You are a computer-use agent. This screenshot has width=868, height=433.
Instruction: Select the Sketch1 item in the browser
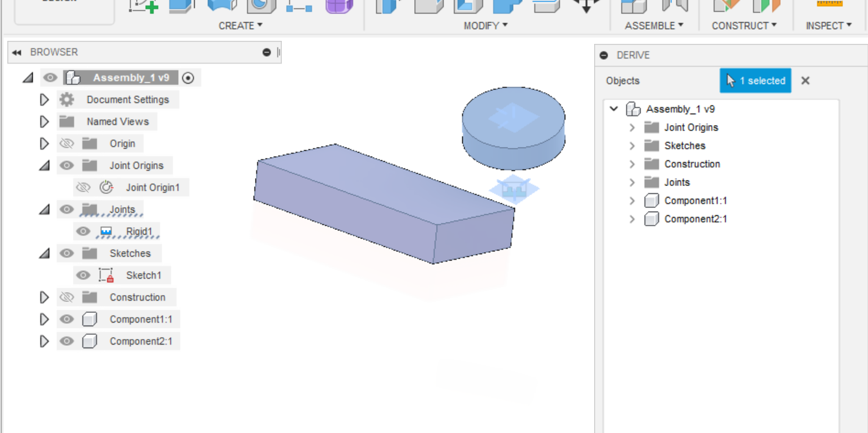coord(144,275)
